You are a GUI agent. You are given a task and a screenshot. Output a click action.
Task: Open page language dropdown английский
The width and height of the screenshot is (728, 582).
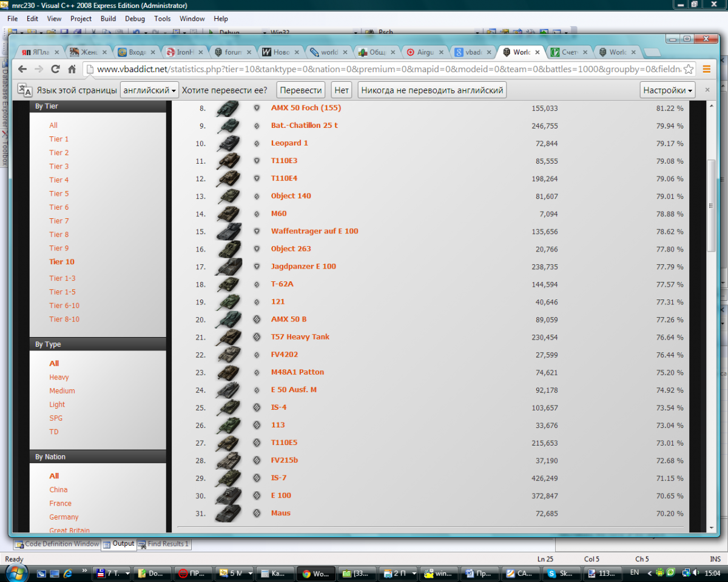150,90
